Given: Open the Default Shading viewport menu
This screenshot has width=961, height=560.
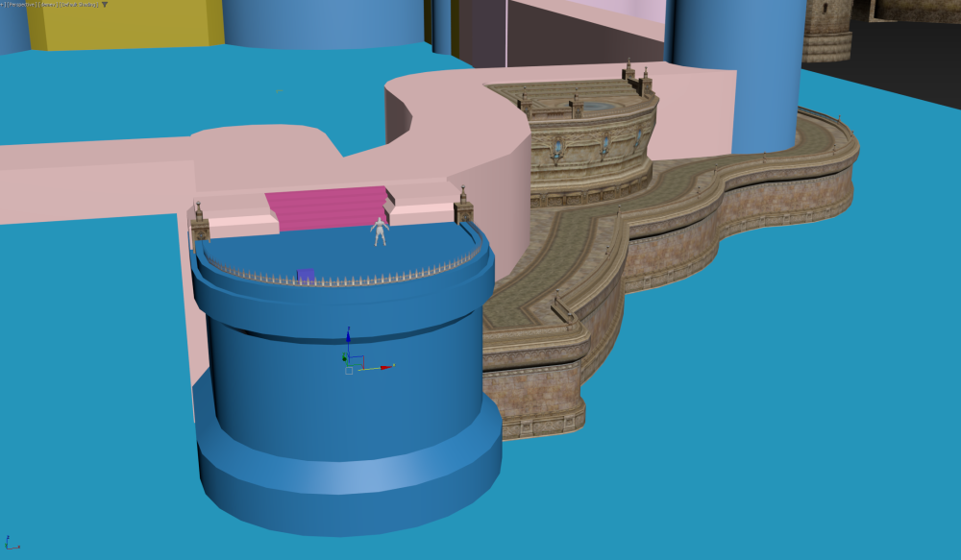Looking at the screenshot, I should pos(79,4).
